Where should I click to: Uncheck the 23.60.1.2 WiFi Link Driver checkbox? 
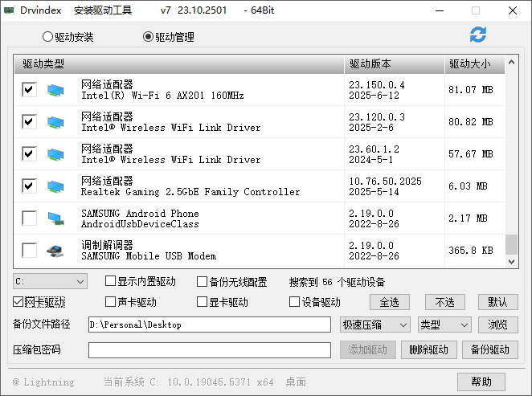[x=29, y=154]
